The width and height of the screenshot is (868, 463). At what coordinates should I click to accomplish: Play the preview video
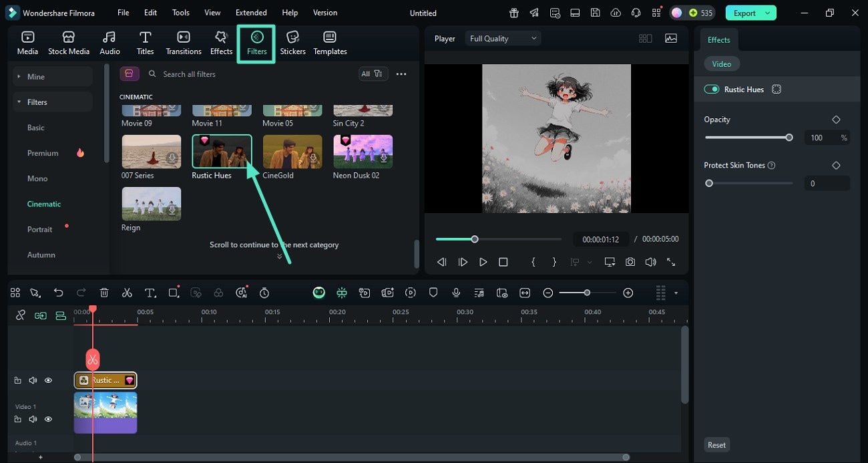[483, 263]
